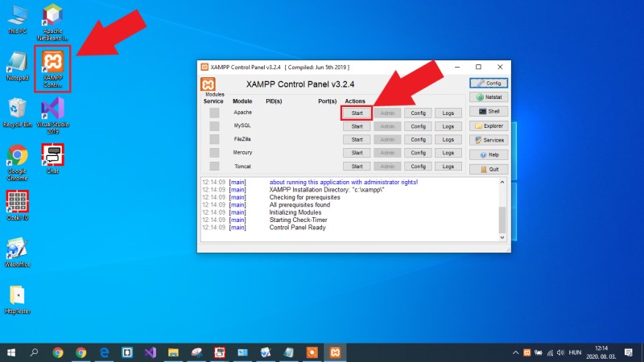Screen dimensions: 644x362
Task: View Logs for the Apache module
Action: [x=448, y=113]
